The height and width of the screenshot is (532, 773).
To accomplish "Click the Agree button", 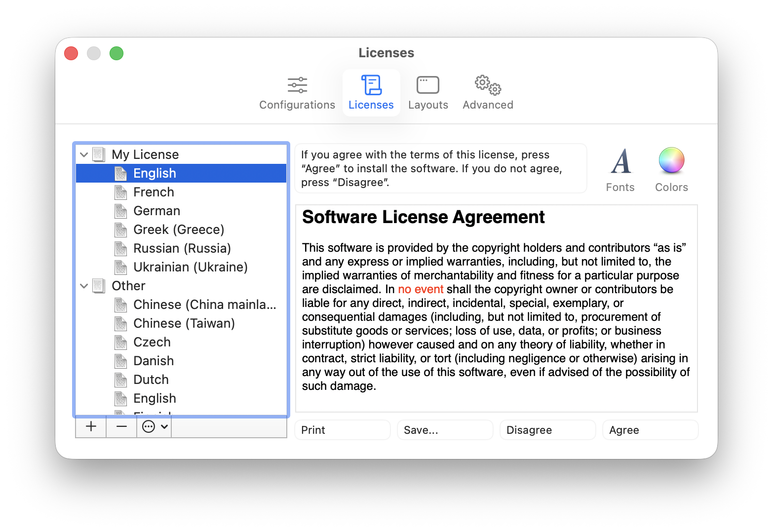I will pos(650,430).
